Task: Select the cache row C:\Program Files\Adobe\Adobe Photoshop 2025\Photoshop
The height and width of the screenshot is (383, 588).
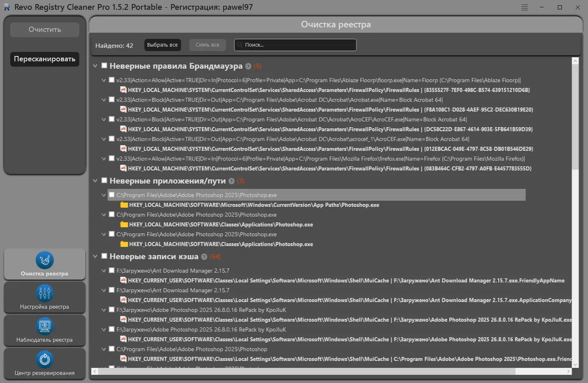Action: 192,349
